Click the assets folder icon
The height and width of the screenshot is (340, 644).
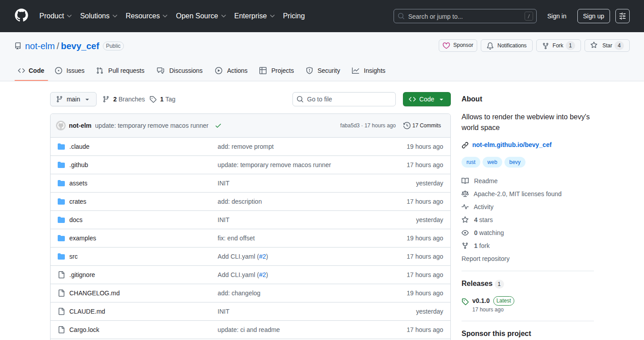pos(61,183)
